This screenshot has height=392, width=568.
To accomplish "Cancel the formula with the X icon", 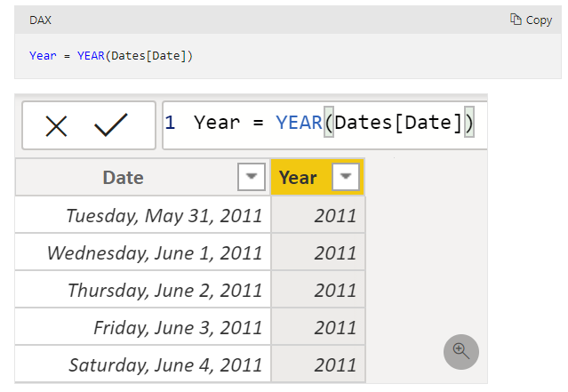I will (x=56, y=126).
